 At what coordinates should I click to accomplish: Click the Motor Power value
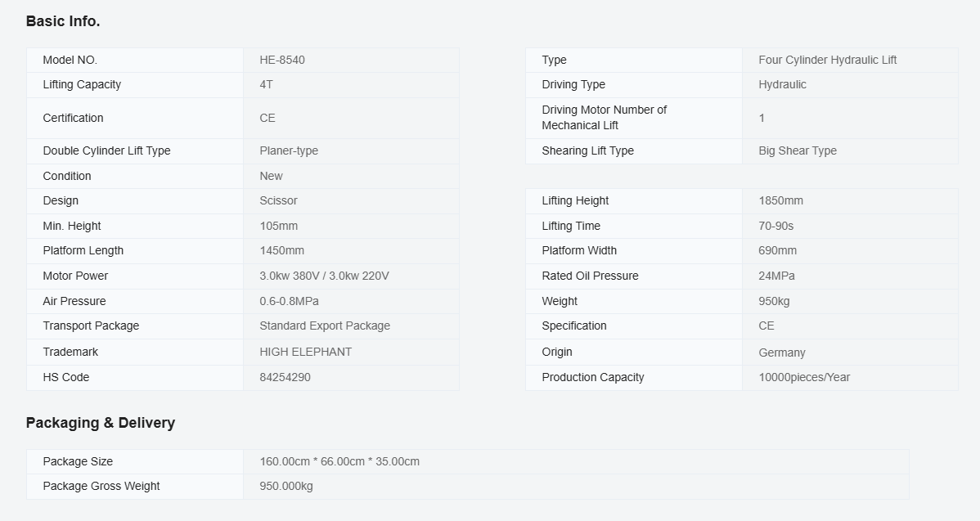[324, 276]
